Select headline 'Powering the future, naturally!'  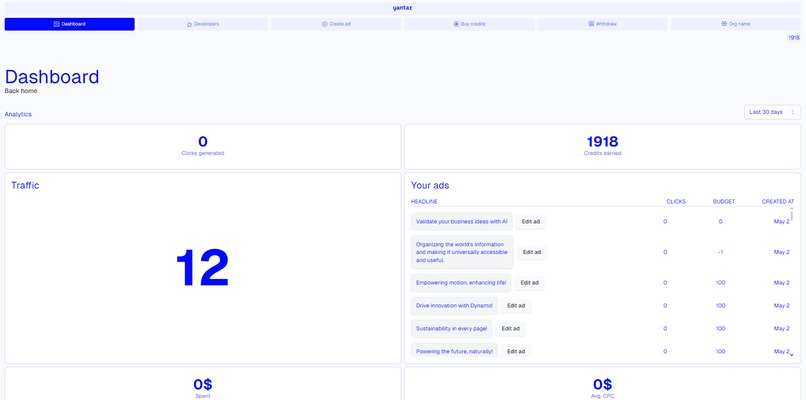(454, 352)
